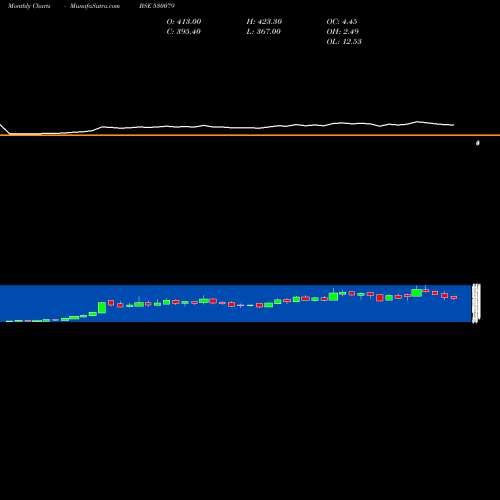This screenshot has height=500, width=500.
Task: Click the 'OC: 4.45' value
Action: [342, 22]
